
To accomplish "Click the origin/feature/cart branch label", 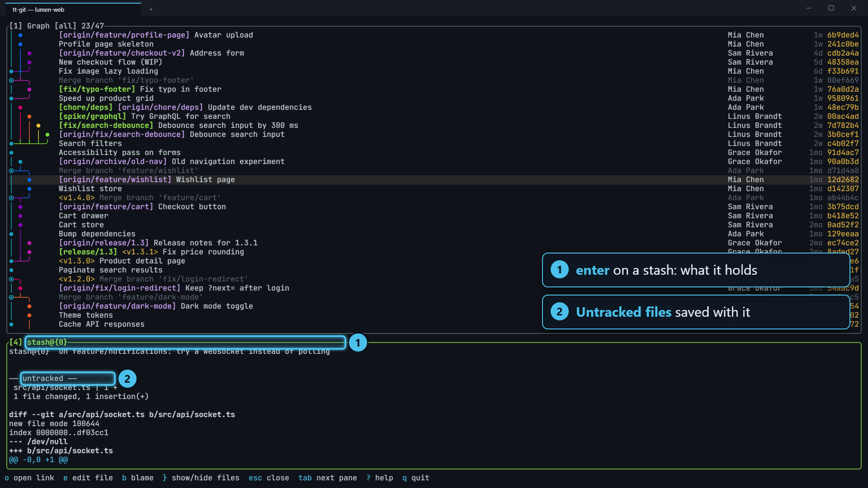I will point(106,206).
